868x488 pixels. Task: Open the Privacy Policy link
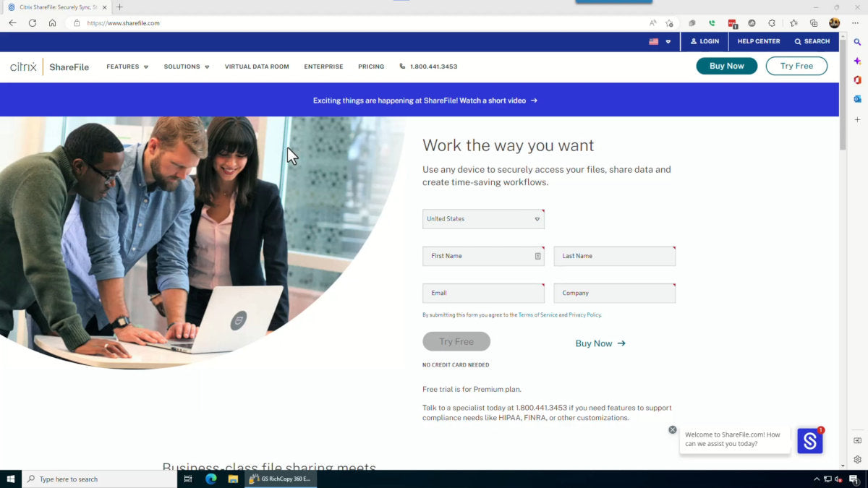pyautogui.click(x=584, y=315)
